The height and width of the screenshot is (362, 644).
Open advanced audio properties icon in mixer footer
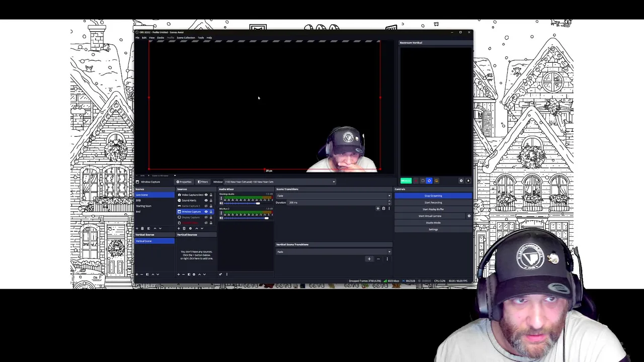[220, 274]
